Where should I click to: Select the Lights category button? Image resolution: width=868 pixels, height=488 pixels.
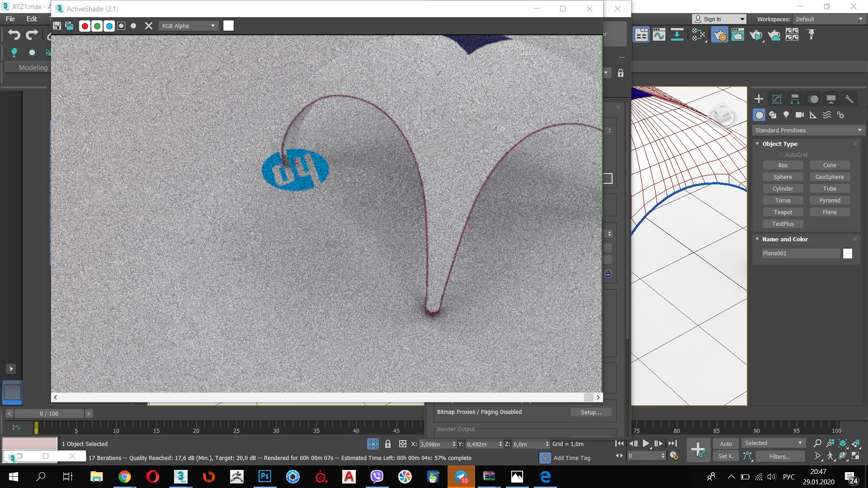pyautogui.click(x=786, y=115)
